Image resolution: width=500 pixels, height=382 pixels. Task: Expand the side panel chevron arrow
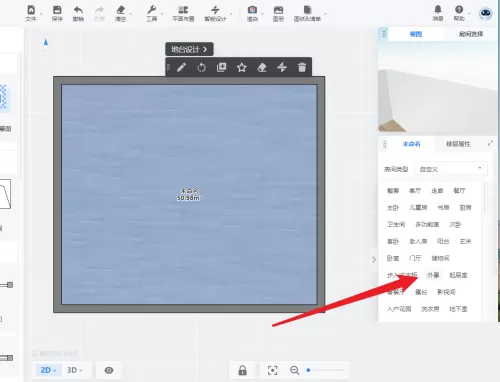tap(374, 259)
